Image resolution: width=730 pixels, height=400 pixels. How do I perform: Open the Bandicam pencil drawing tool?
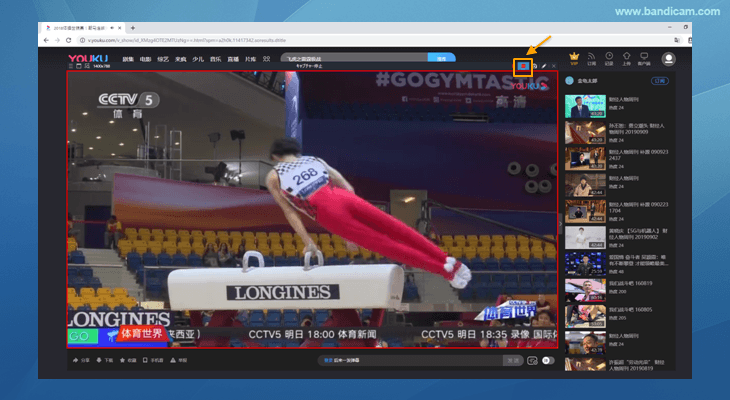(x=544, y=66)
